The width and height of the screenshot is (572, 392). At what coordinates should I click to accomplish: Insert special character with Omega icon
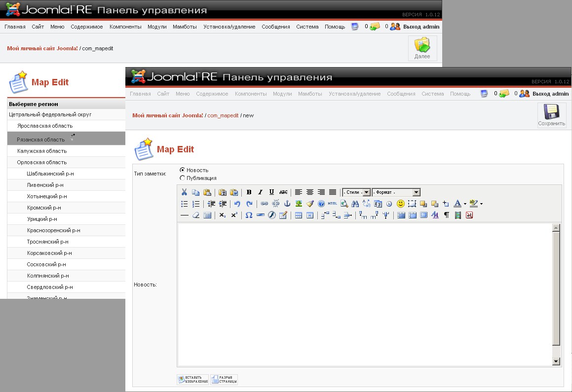[249, 215]
